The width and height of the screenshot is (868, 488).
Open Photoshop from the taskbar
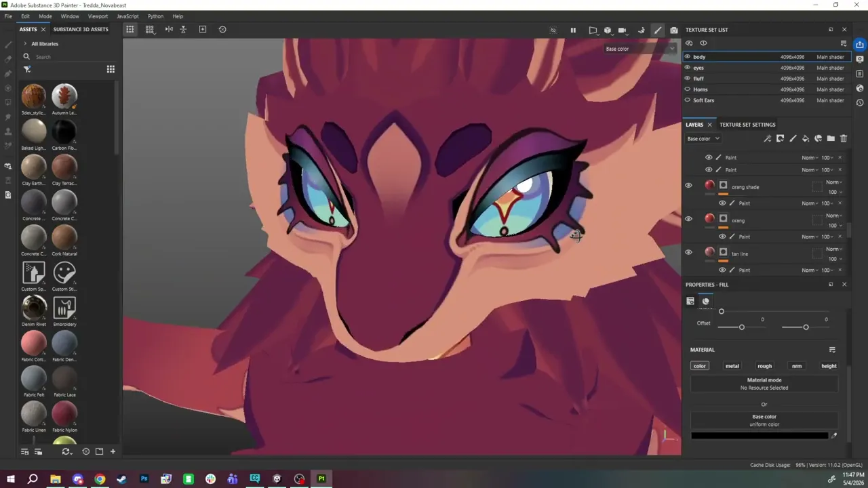pos(144,479)
